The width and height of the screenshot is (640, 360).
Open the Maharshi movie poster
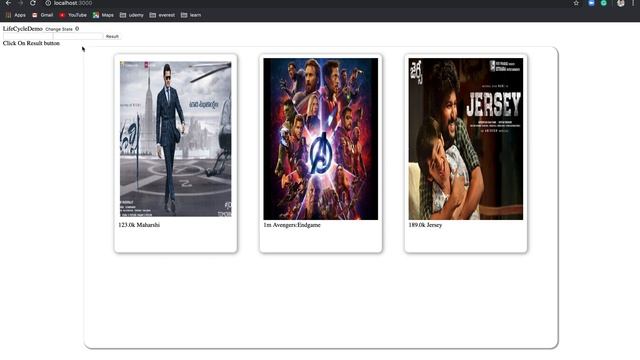pos(176,139)
